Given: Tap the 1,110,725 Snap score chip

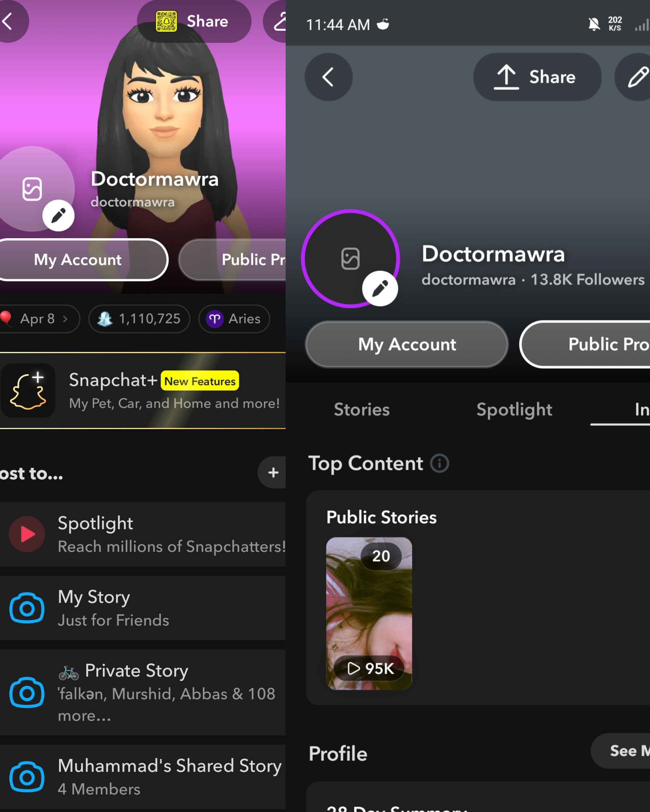Looking at the screenshot, I should tap(139, 319).
